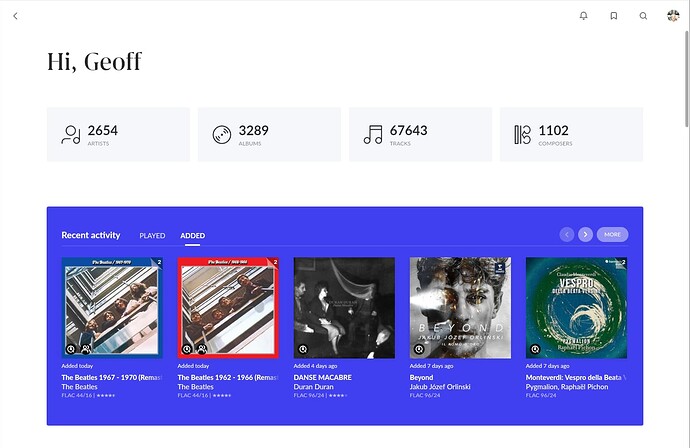Viewport: 690px width, 448px height.
Task: Click the people icon on Beatles 1967-1970 cover
Action: tap(86, 349)
